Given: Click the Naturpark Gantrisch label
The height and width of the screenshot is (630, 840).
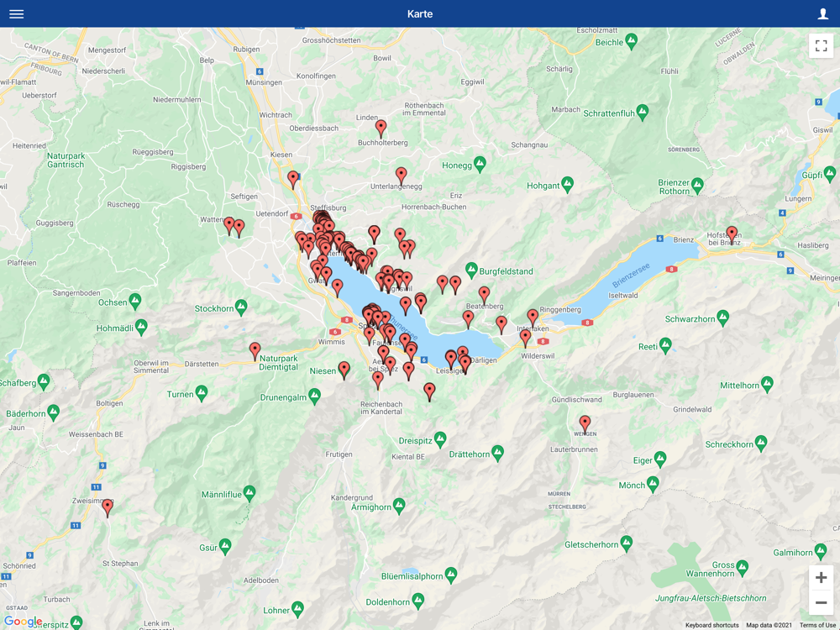Looking at the screenshot, I should click(x=66, y=160).
